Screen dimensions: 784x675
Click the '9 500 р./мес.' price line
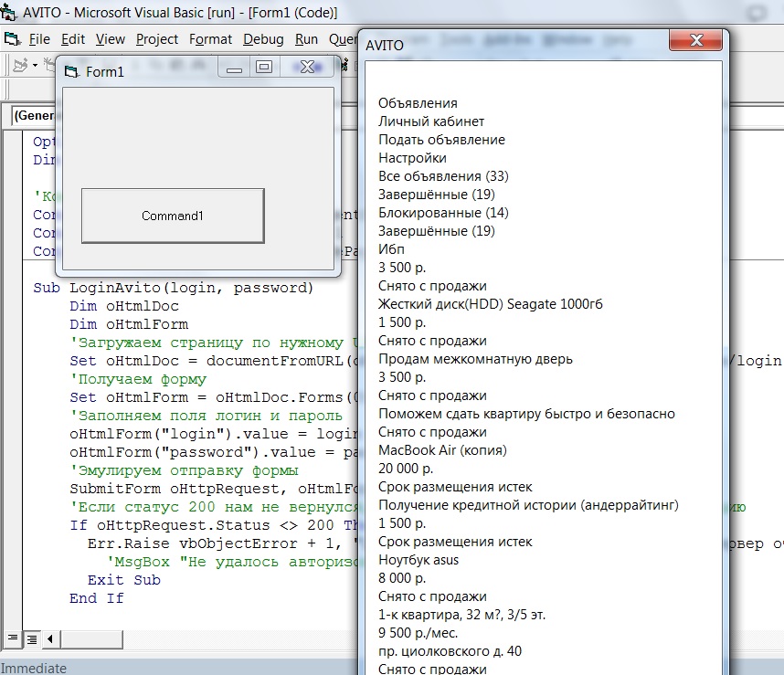[418, 633]
